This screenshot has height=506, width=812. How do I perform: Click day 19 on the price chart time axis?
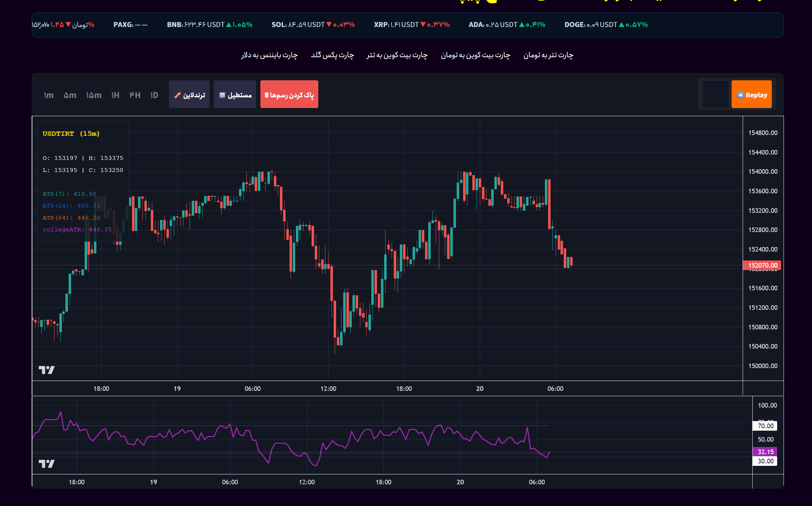pos(177,389)
